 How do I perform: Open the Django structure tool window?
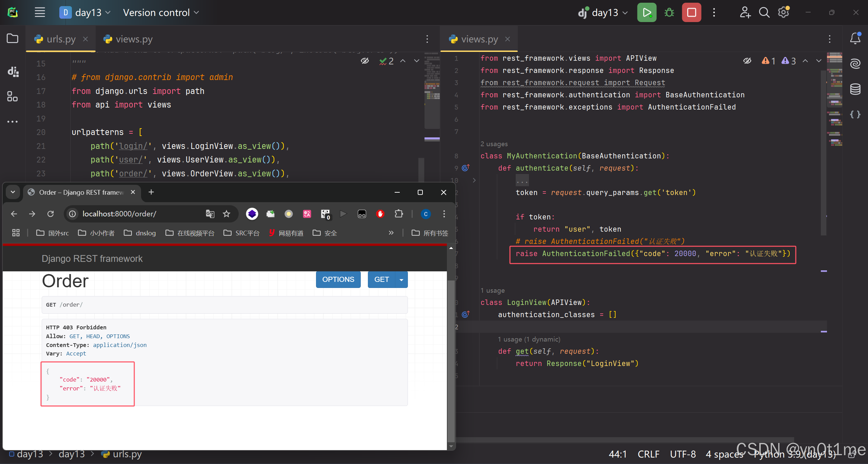13,72
